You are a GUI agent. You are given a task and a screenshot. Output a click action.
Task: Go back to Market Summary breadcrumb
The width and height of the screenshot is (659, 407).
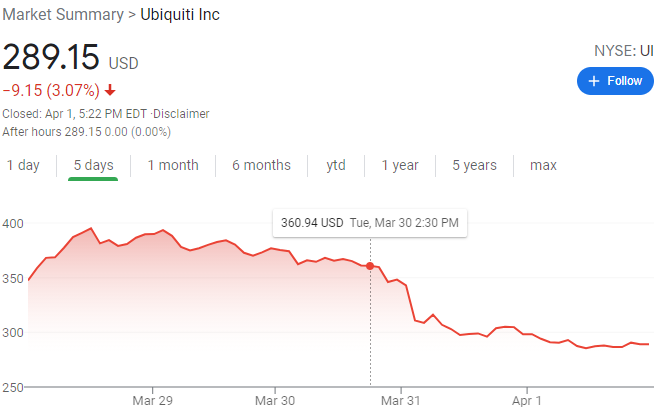point(63,15)
